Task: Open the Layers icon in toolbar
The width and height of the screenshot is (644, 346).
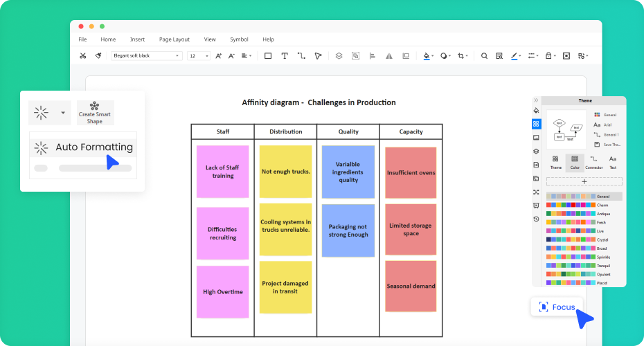Action: click(x=339, y=56)
